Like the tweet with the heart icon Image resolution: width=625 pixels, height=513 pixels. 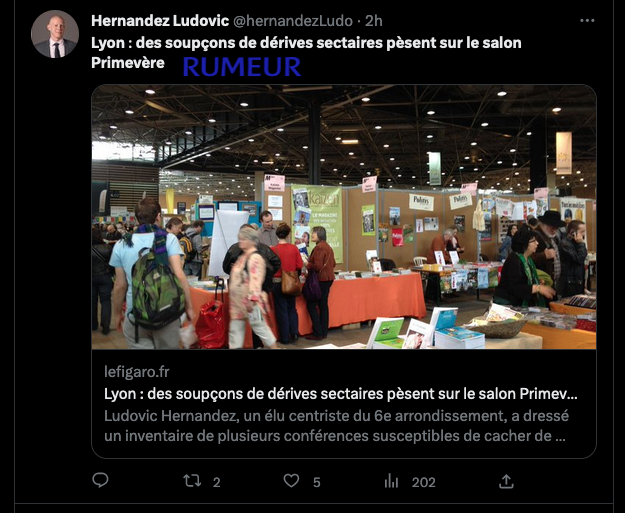[291, 481]
